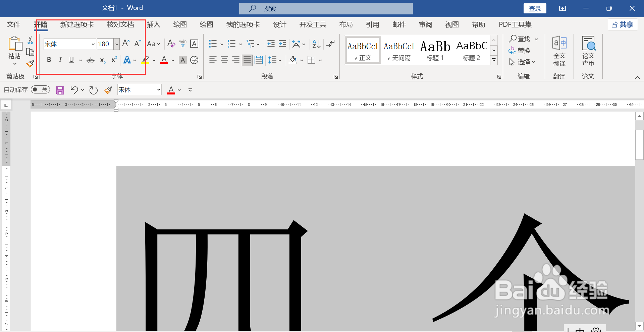The height and width of the screenshot is (332, 644).
Task: Expand the styles gallery more button
Action: point(494,60)
